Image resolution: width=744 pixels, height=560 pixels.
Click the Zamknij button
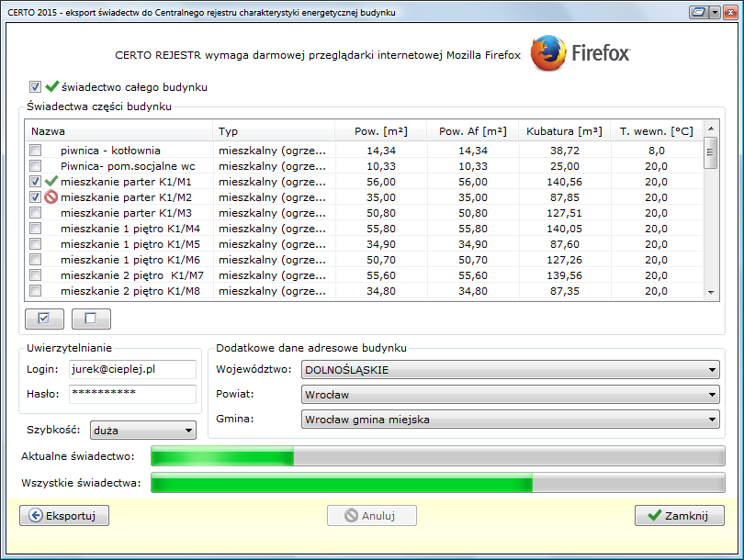[x=680, y=515]
